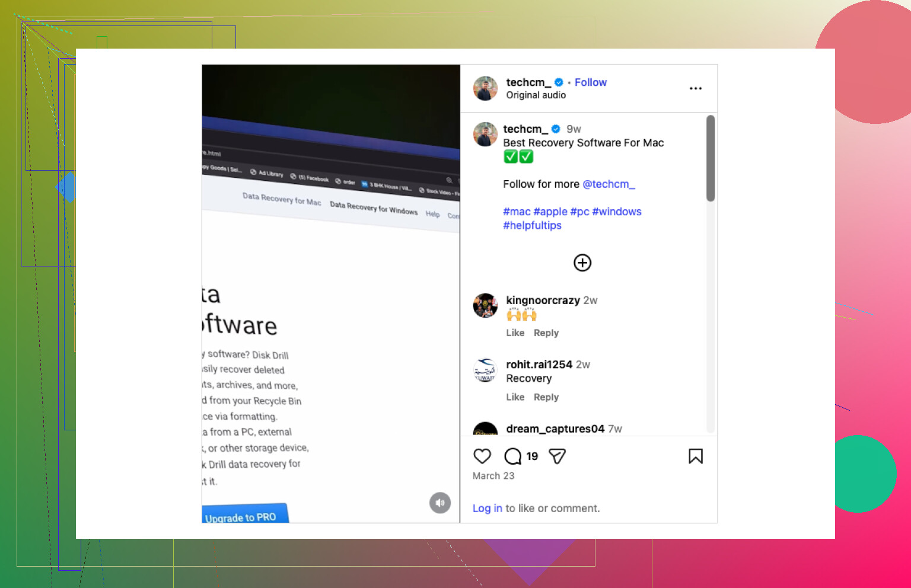Open techcm_ username in post header

[528, 82]
